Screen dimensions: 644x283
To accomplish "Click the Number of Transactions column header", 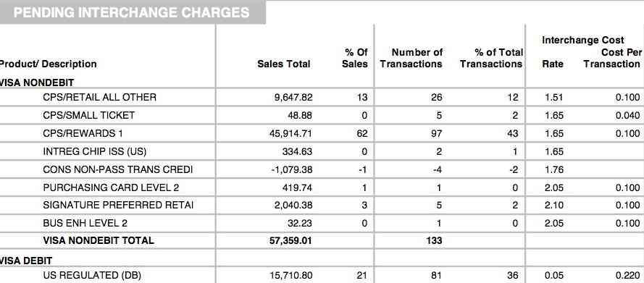I will click(x=411, y=58).
